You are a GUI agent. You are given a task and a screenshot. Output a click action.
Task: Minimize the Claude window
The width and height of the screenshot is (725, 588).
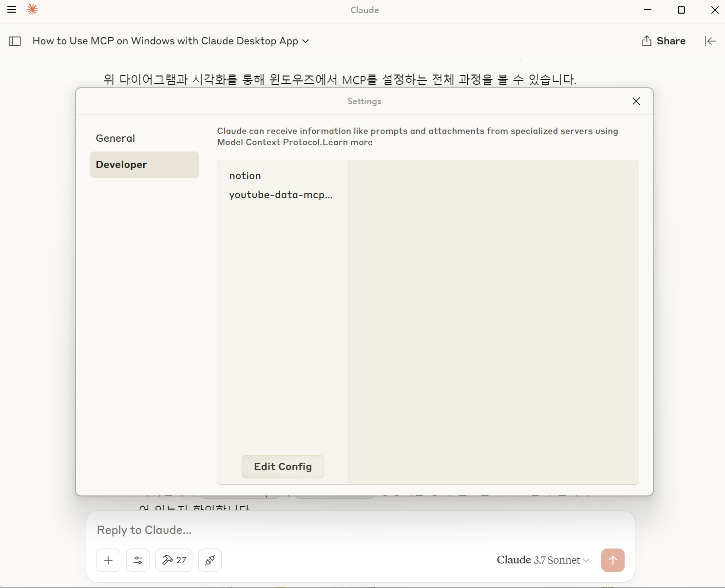(648, 10)
